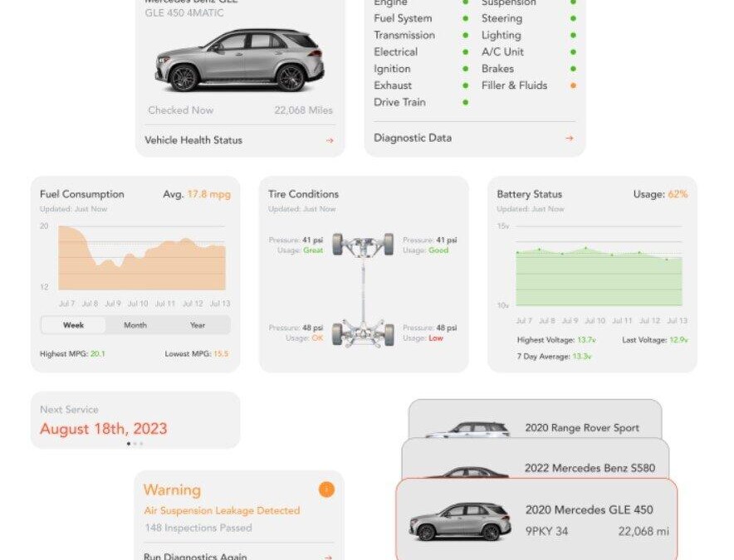This screenshot has width=734, height=560.
Task: Click the green Brakes status dot
Action: tap(573, 69)
